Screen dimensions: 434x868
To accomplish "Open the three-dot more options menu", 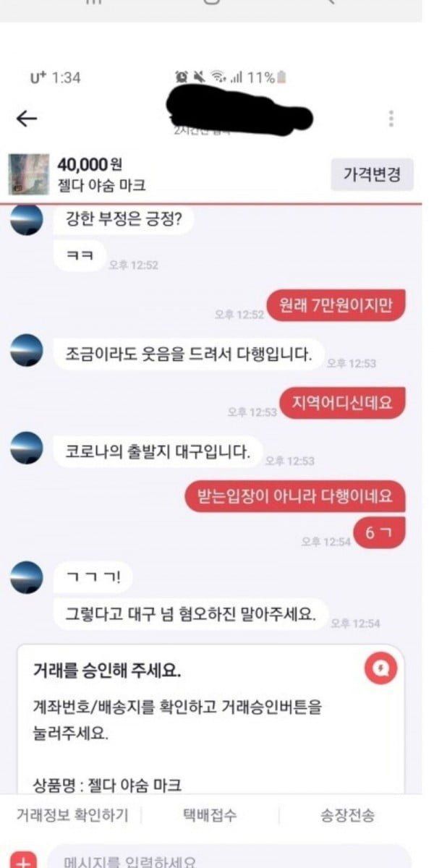I will coord(391,119).
